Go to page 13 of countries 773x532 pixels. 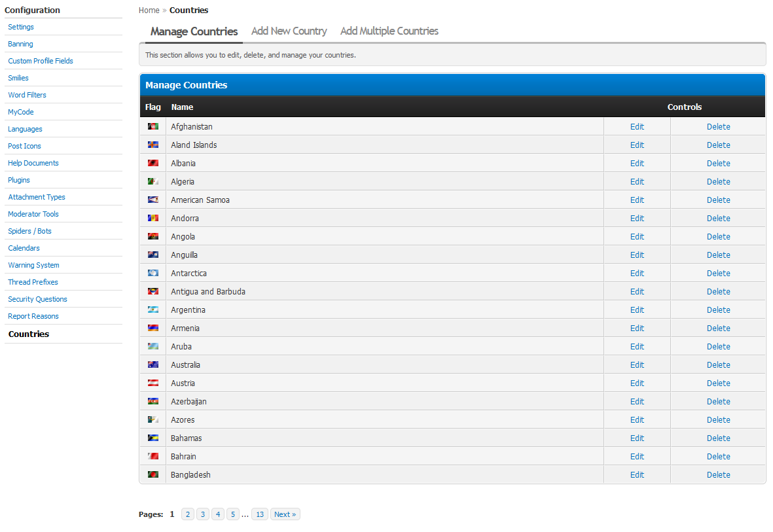(x=259, y=514)
